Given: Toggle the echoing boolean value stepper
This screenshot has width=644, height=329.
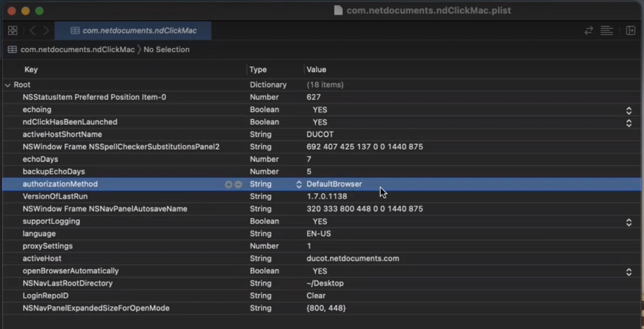Looking at the screenshot, I should (x=629, y=110).
